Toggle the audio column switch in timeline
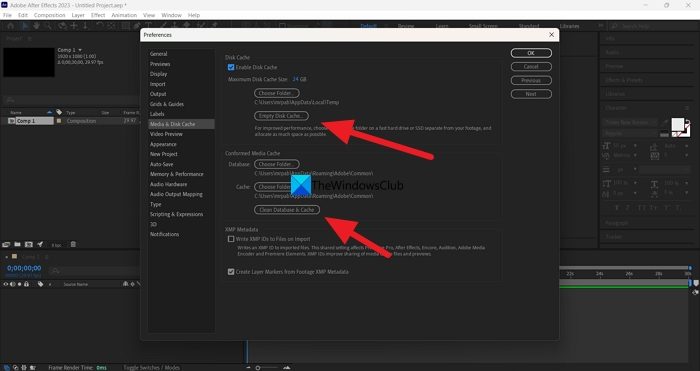The image size is (700, 371). 12,284
